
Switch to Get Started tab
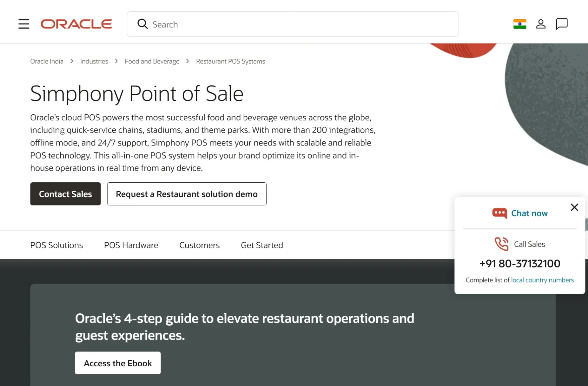[x=262, y=245]
